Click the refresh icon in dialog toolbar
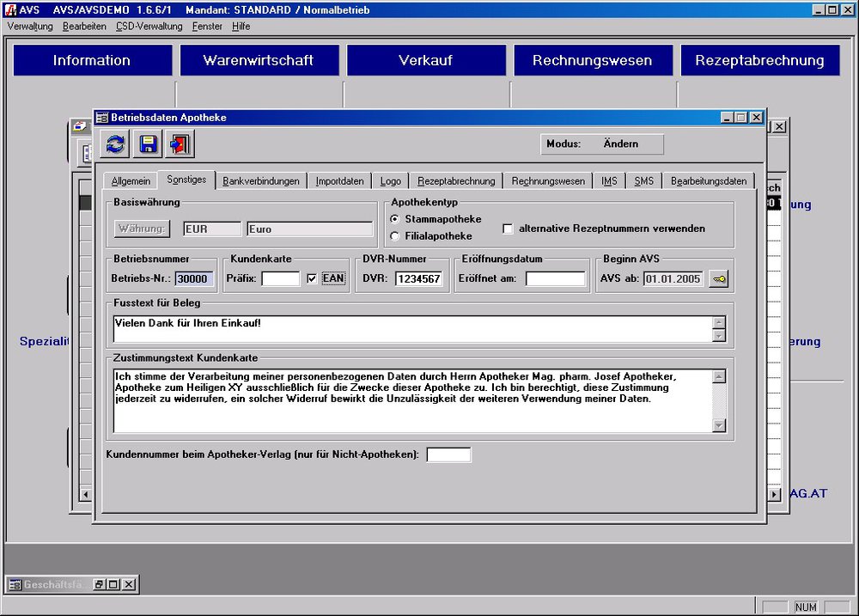Image resolution: width=859 pixels, height=616 pixels. [116, 144]
